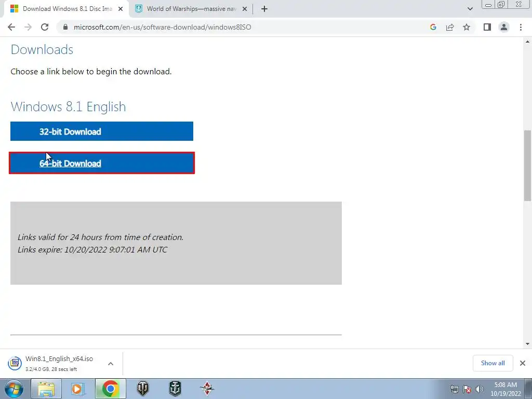Expand the tab search dropdown
The height and width of the screenshot is (399, 532).
pos(470,9)
